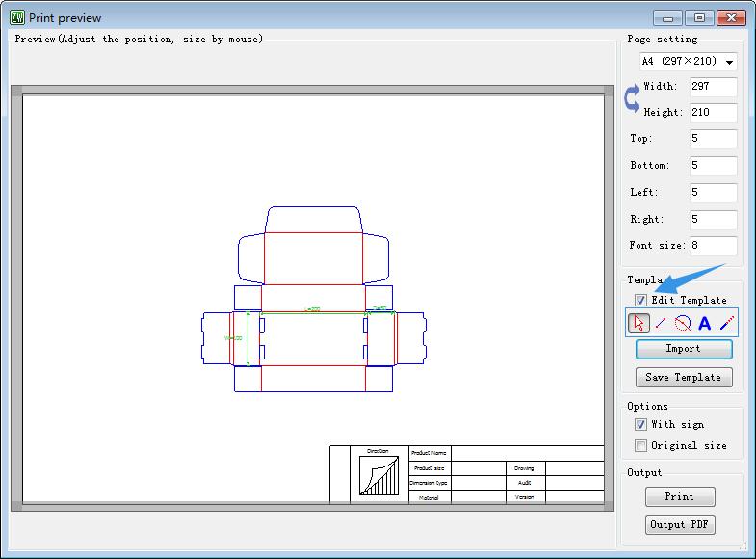Viewport: 756px width, 559px height.
Task: Enable the Original size checkbox
Action: tap(640, 445)
